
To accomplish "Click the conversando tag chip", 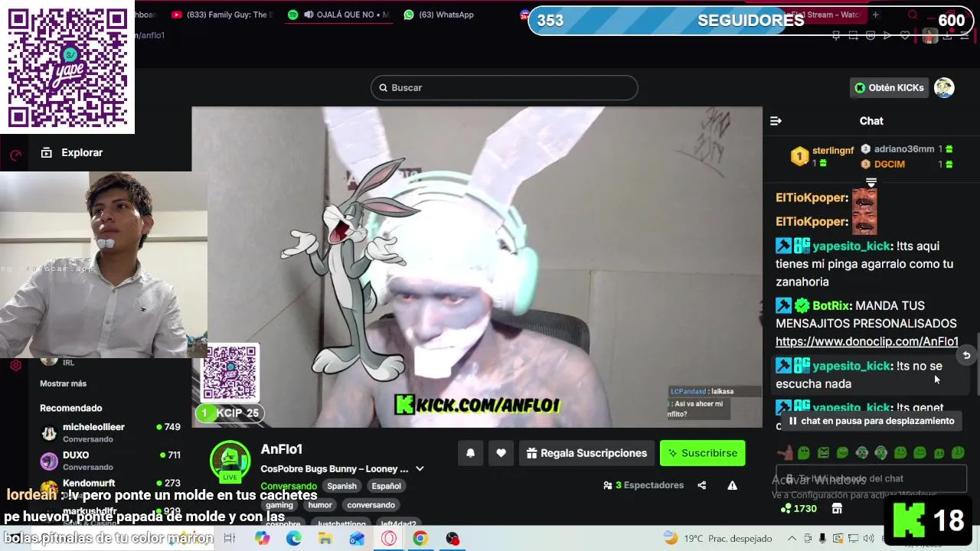I will tap(371, 505).
